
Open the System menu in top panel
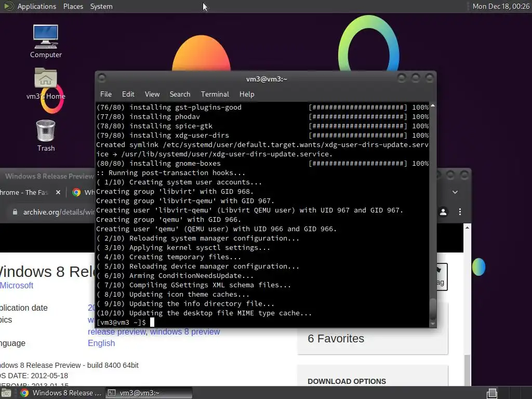(101, 6)
